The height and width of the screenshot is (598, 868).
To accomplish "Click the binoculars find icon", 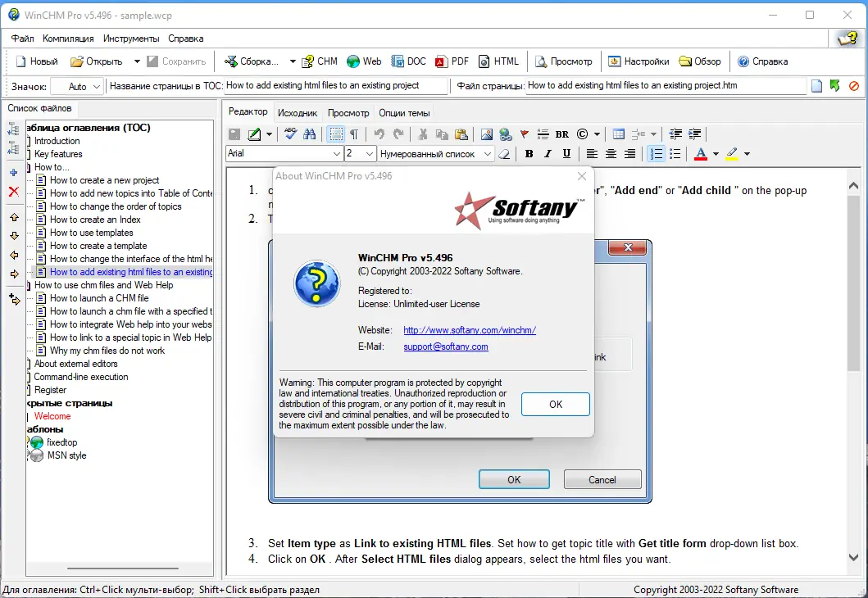I will [x=310, y=134].
